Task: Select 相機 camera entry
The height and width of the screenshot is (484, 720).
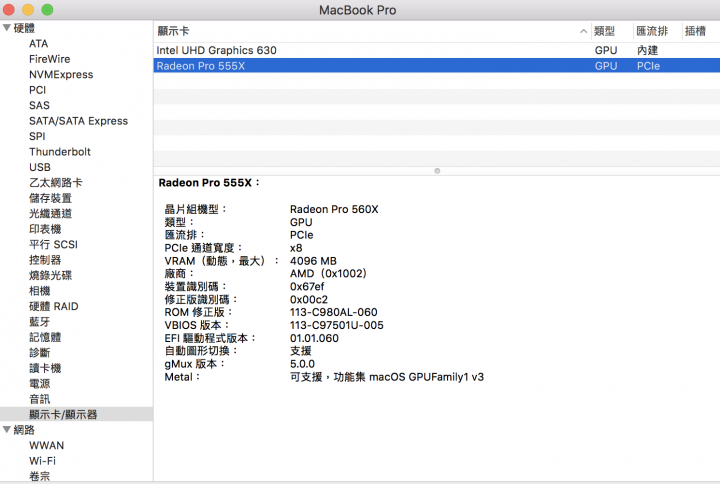Action: click(40, 291)
